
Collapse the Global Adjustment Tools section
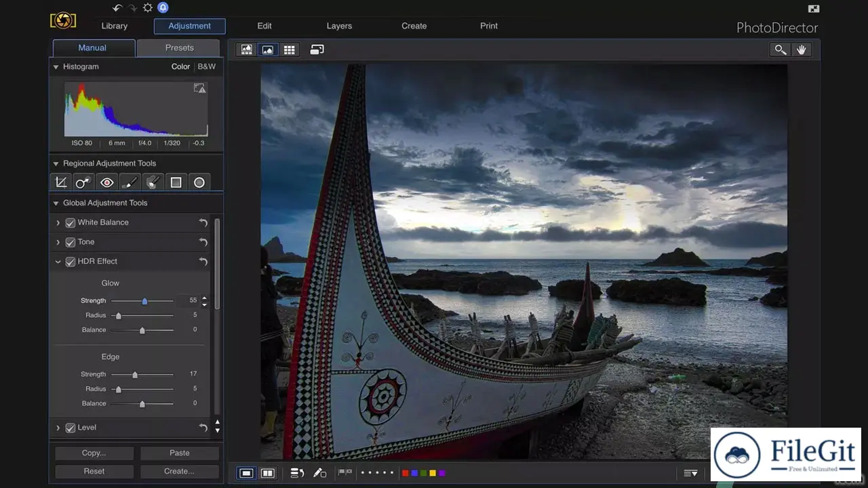pyautogui.click(x=56, y=203)
